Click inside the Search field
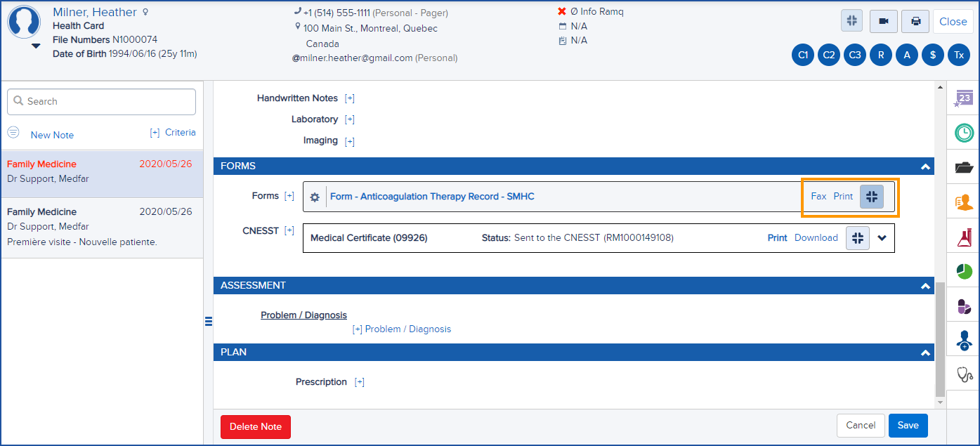 point(101,101)
